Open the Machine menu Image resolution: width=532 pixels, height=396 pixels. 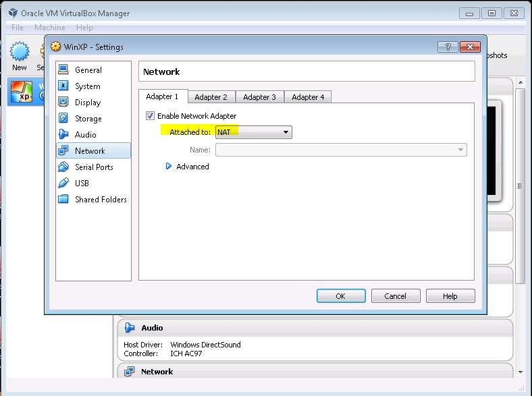pos(49,28)
